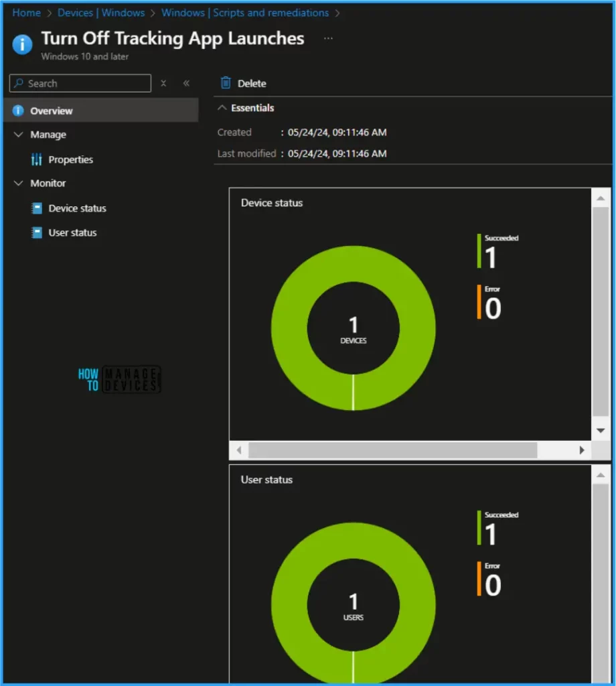Click green donut chart in Device status

coord(354,263)
